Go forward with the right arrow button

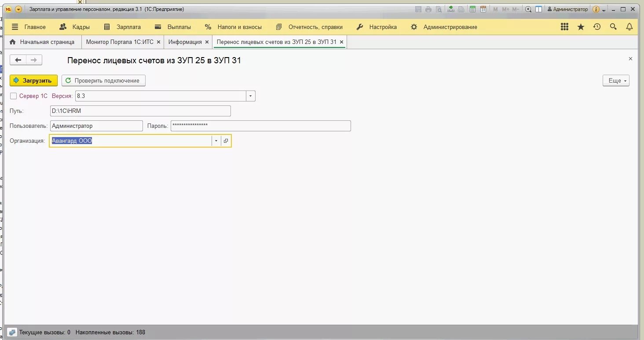(x=34, y=60)
